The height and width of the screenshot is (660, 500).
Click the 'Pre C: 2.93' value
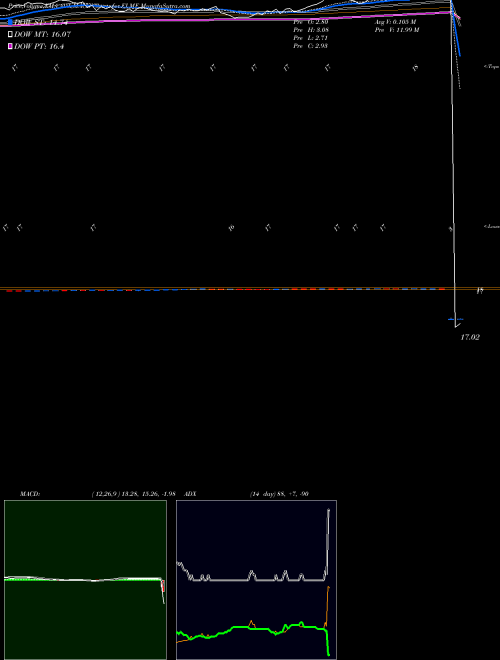[311, 46]
